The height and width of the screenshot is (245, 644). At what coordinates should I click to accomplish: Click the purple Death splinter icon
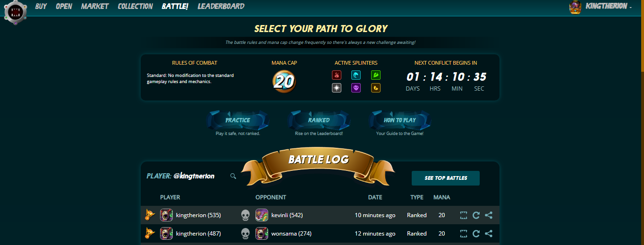click(x=356, y=88)
